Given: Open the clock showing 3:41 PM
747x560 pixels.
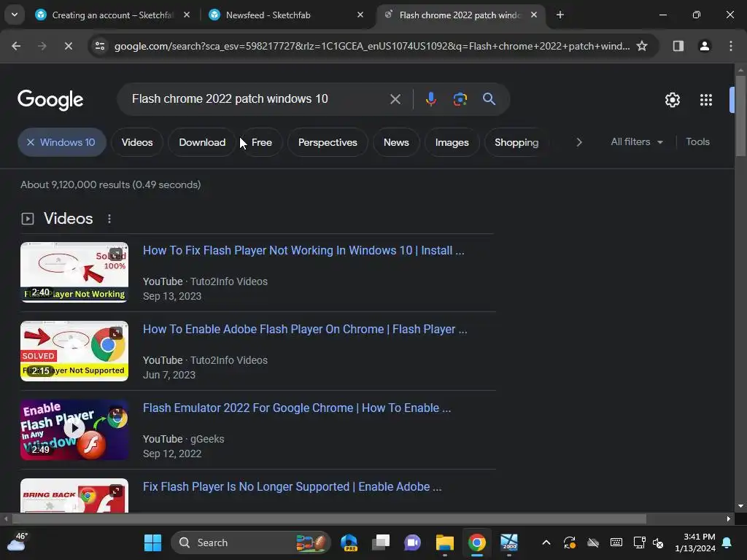Looking at the screenshot, I should (x=695, y=542).
